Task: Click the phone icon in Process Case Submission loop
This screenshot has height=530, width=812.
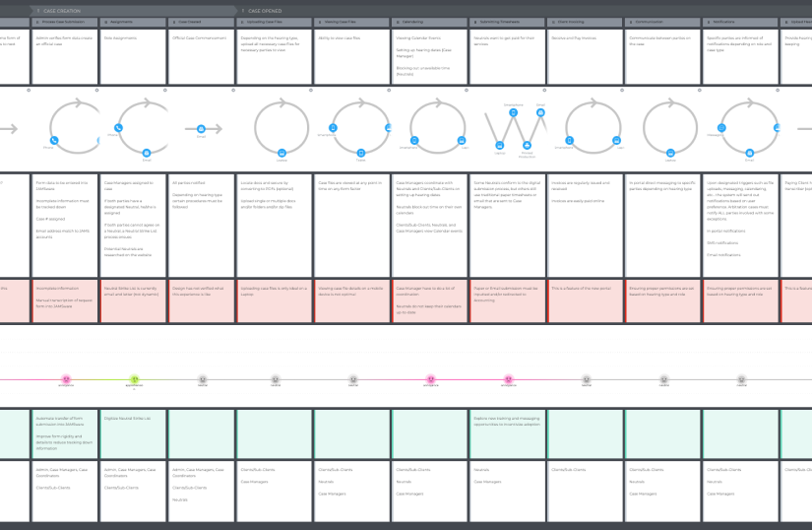Action: pos(55,141)
